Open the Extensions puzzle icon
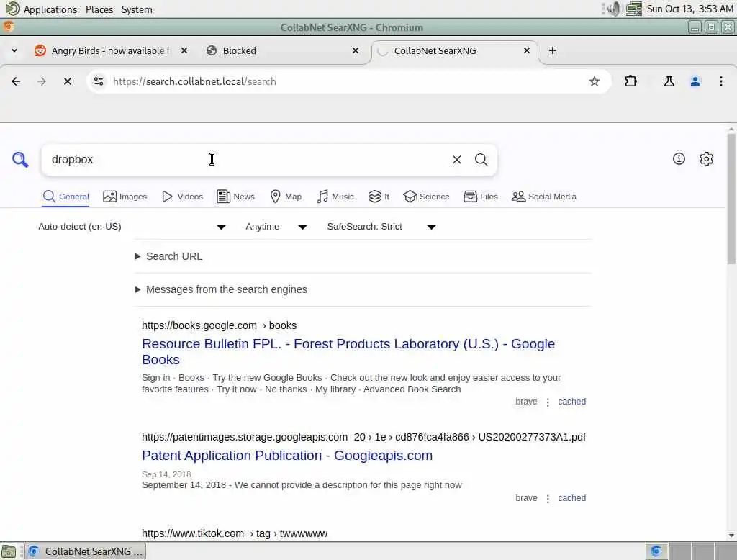 630,81
